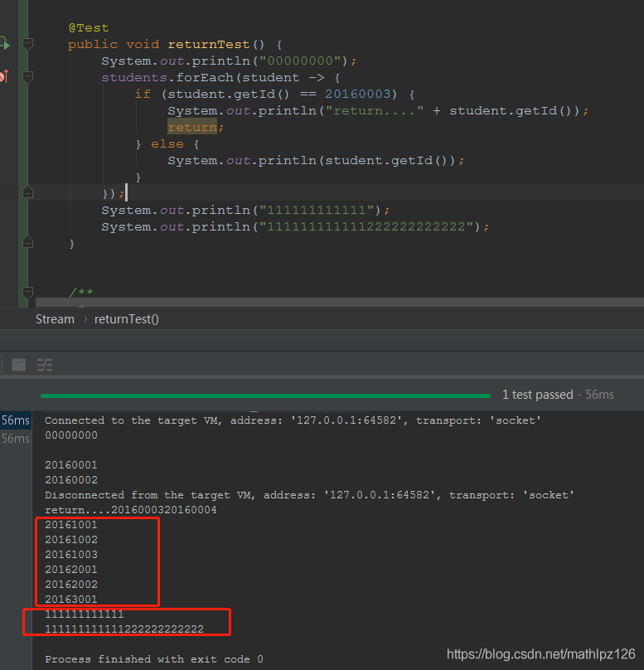Select the Stream breadcrumb
The height and width of the screenshot is (670, 644).
[55, 319]
